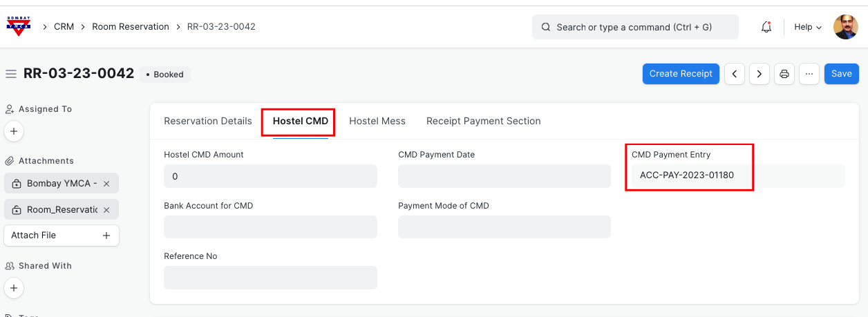Focus the search command bar
The height and width of the screenshot is (317, 868).
point(634,27)
